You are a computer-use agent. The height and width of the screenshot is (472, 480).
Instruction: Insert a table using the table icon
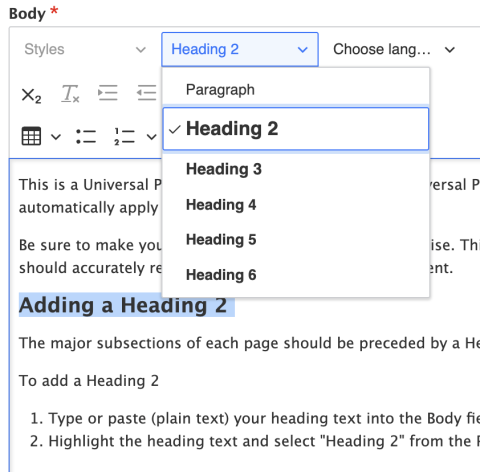tap(31, 136)
